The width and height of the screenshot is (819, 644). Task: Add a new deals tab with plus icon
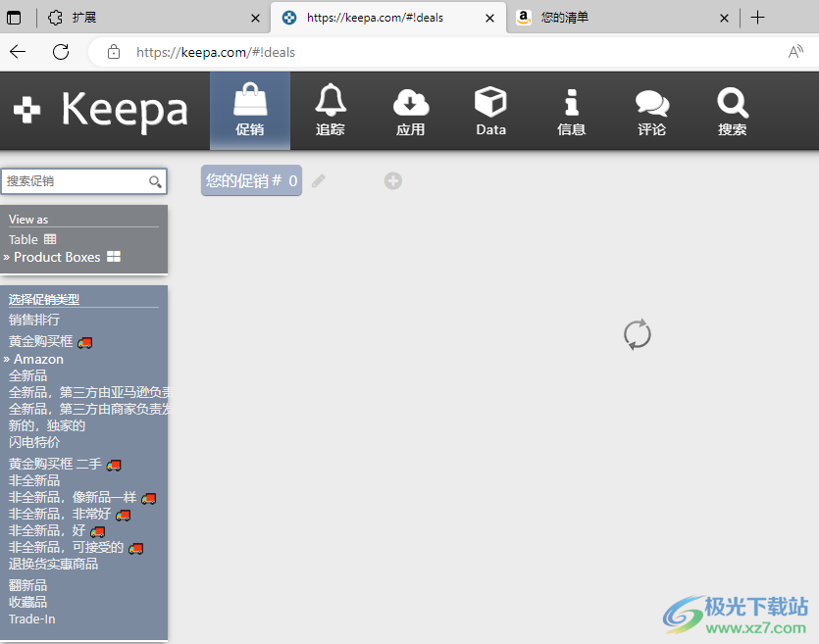pos(392,181)
